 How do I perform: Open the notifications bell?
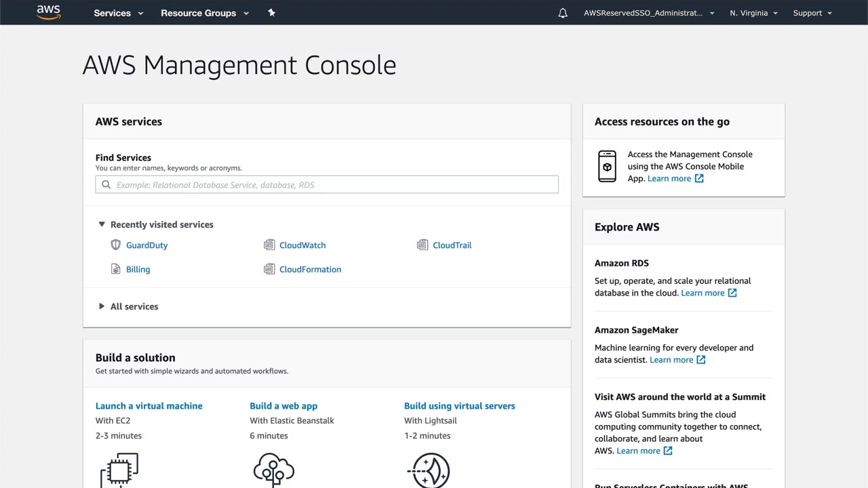tap(563, 13)
